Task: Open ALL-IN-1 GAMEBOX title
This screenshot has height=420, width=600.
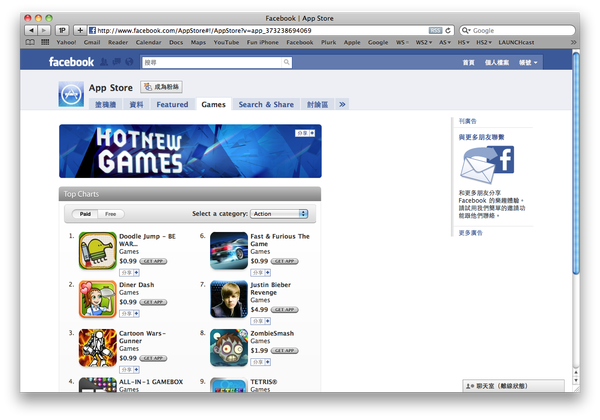Action: [x=151, y=382]
